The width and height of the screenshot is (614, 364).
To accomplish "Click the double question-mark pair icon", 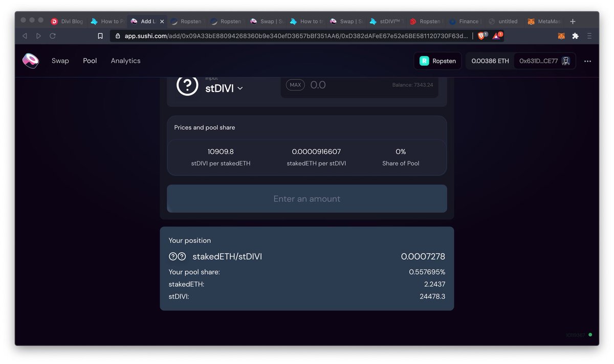I will (177, 257).
